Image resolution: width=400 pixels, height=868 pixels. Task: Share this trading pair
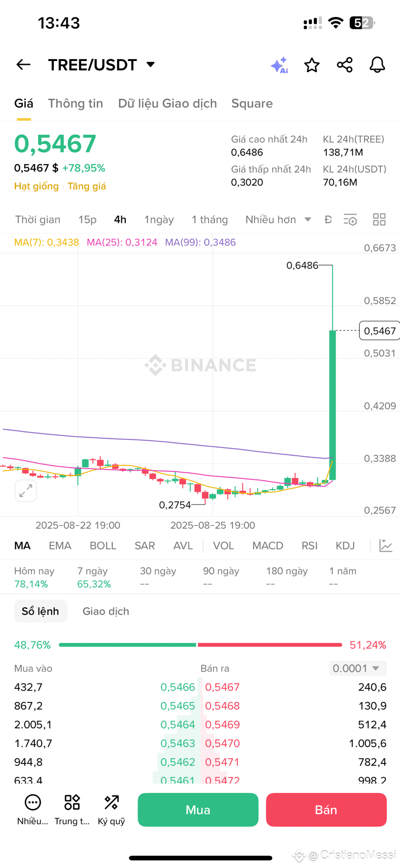click(345, 65)
